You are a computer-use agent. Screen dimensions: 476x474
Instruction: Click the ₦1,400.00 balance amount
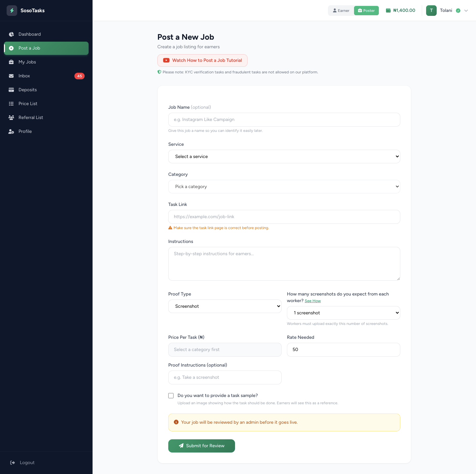404,11
